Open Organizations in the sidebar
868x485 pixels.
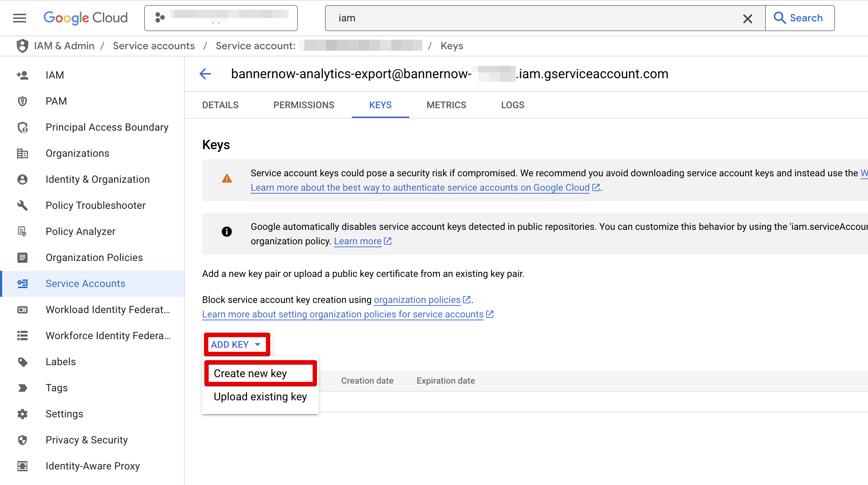[77, 153]
